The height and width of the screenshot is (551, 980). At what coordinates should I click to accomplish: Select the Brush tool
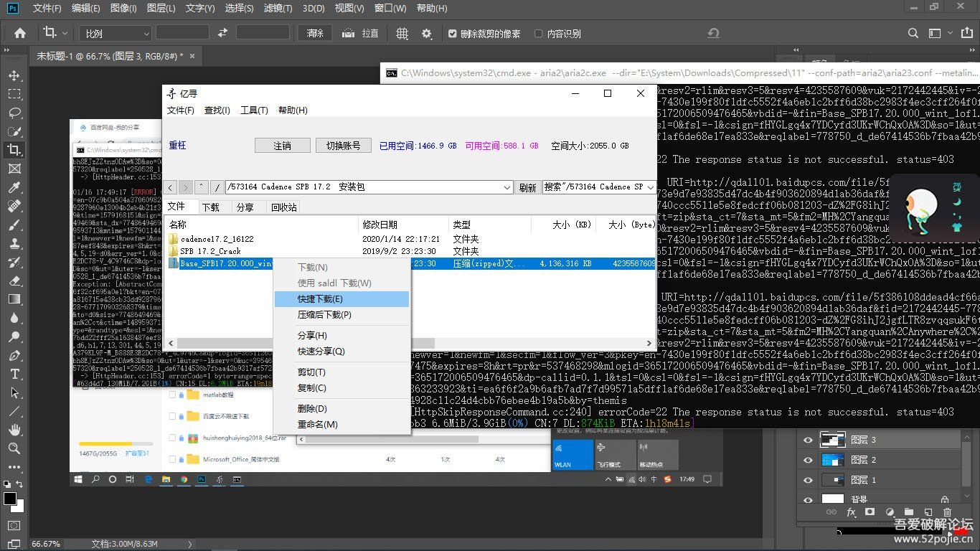pos(14,225)
